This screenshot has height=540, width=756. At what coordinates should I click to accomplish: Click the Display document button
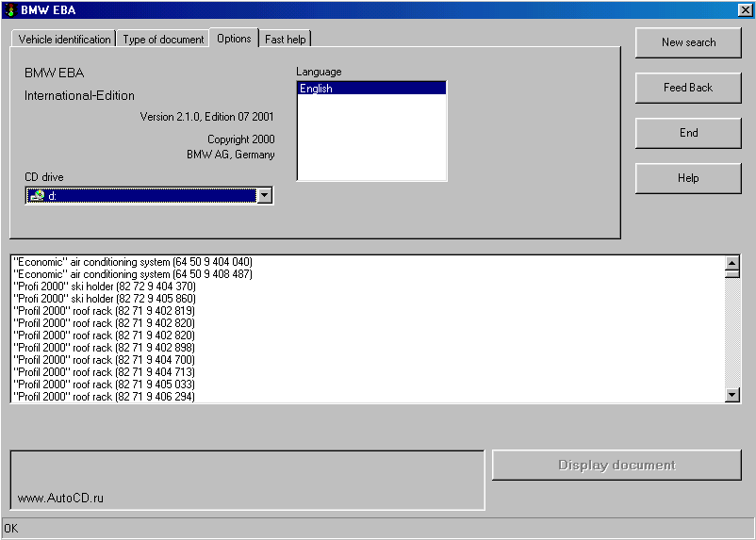[x=616, y=465]
